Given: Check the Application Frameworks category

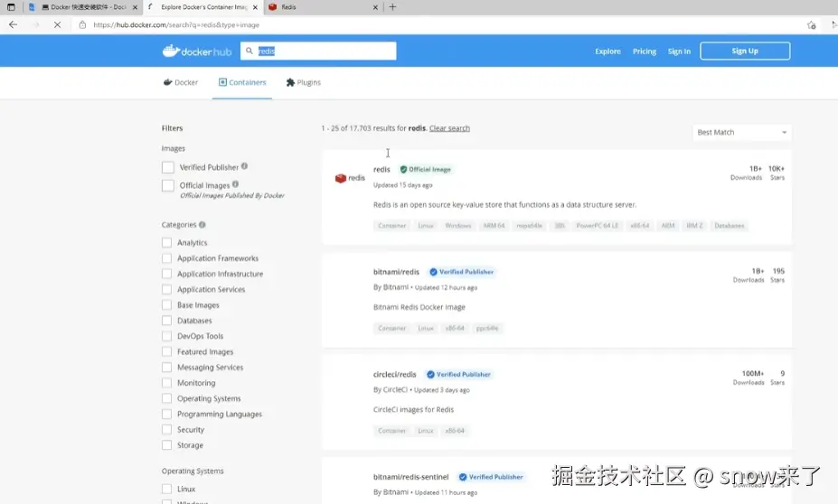Looking at the screenshot, I should (x=166, y=258).
